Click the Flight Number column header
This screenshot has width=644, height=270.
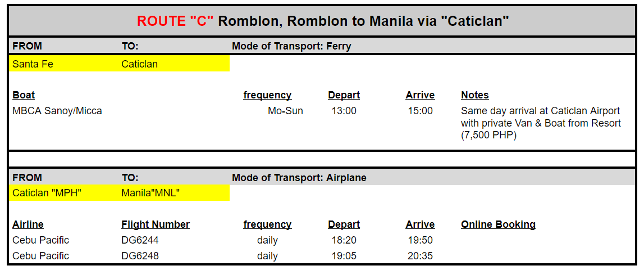point(156,224)
